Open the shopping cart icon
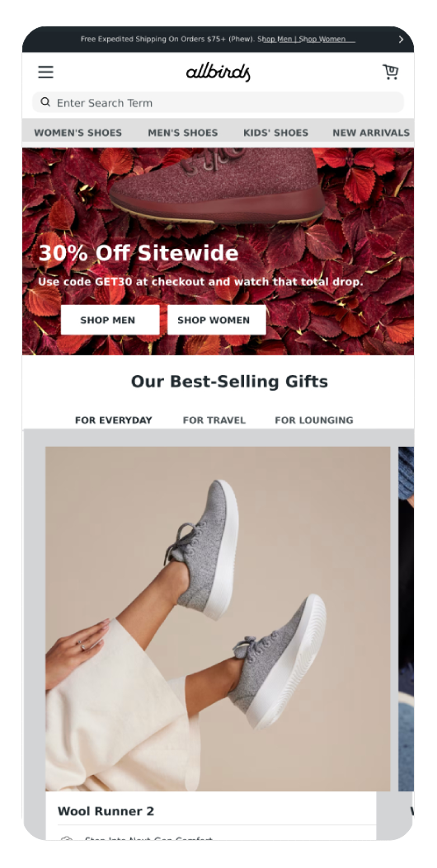Viewport: 437px width, 868px height. pyautogui.click(x=391, y=72)
